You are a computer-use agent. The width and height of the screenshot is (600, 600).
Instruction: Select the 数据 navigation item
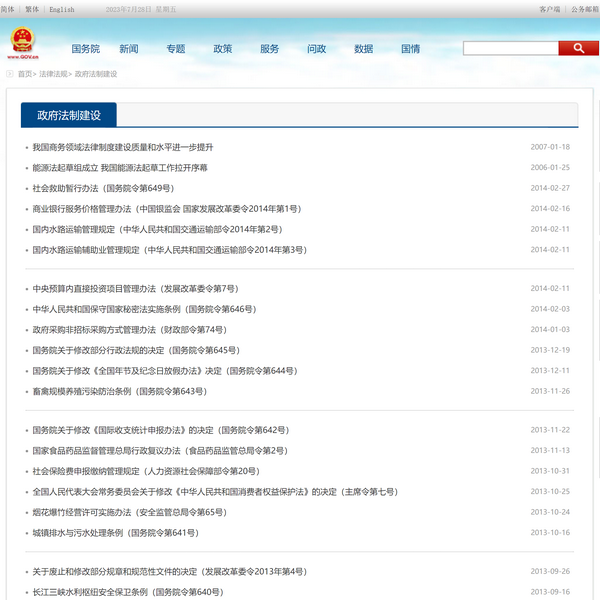click(364, 48)
